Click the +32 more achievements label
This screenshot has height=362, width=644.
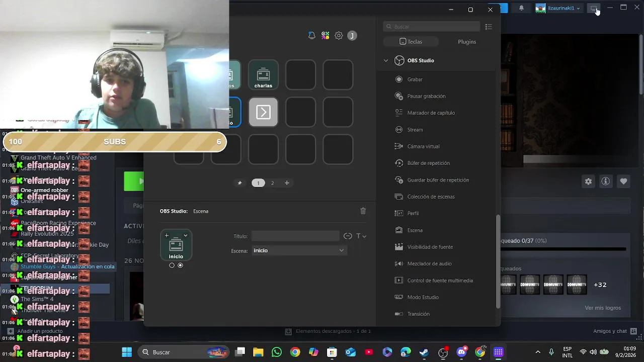[600, 285]
